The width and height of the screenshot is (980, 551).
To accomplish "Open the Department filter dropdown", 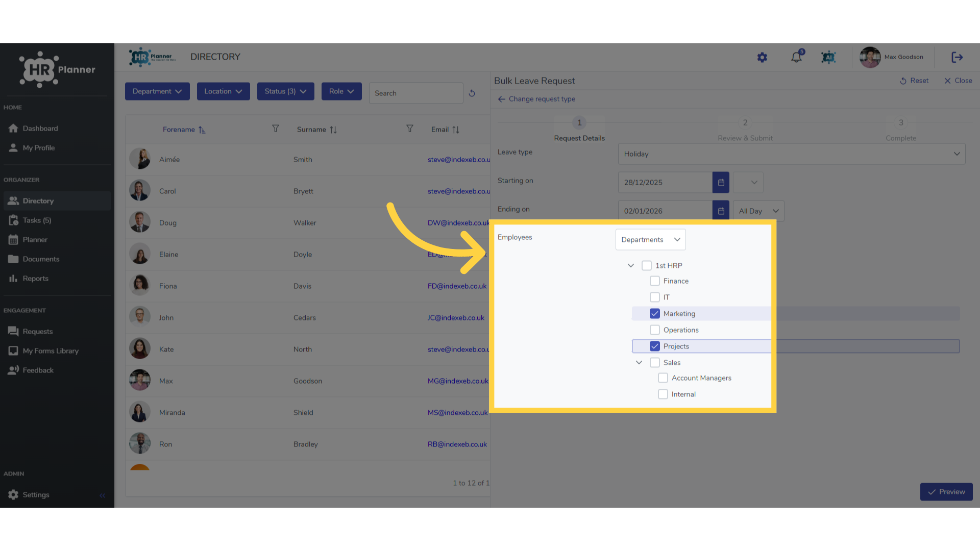I will (x=157, y=91).
